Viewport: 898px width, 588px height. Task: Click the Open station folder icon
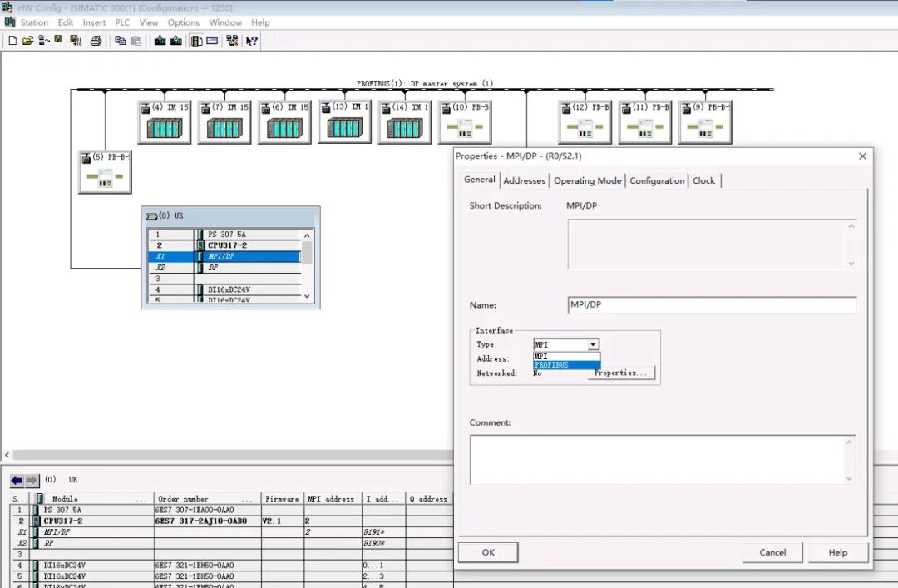[27, 41]
